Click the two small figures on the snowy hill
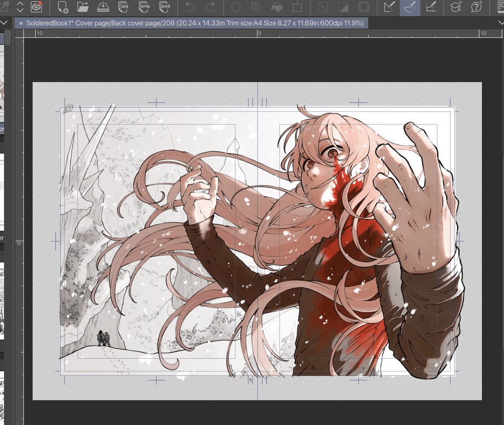 (x=104, y=338)
